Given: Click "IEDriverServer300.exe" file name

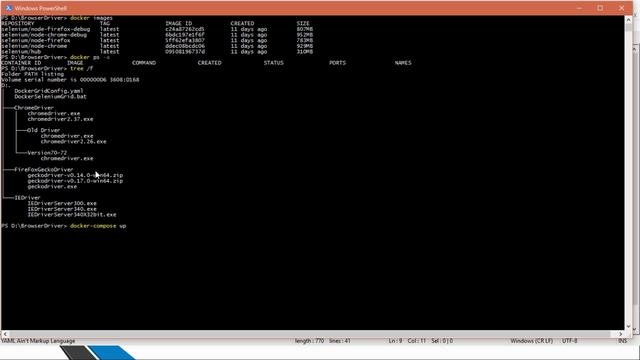Looking at the screenshot, I should (x=62, y=203).
